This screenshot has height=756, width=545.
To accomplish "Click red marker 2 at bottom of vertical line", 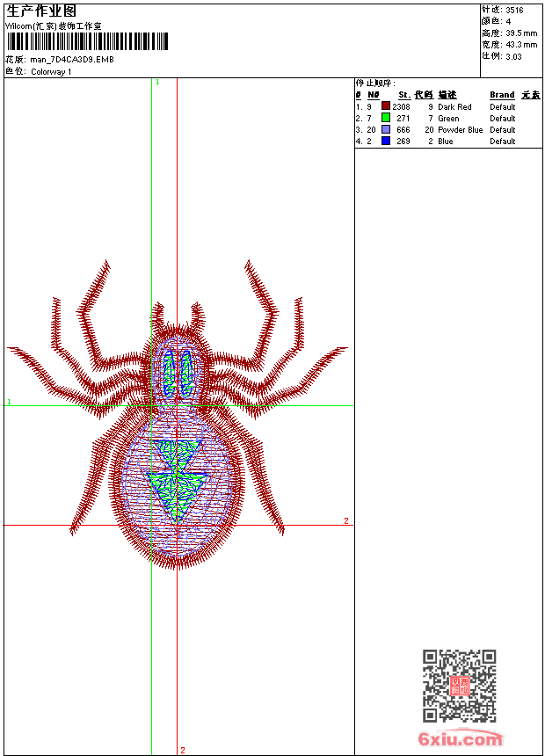I will click(183, 750).
